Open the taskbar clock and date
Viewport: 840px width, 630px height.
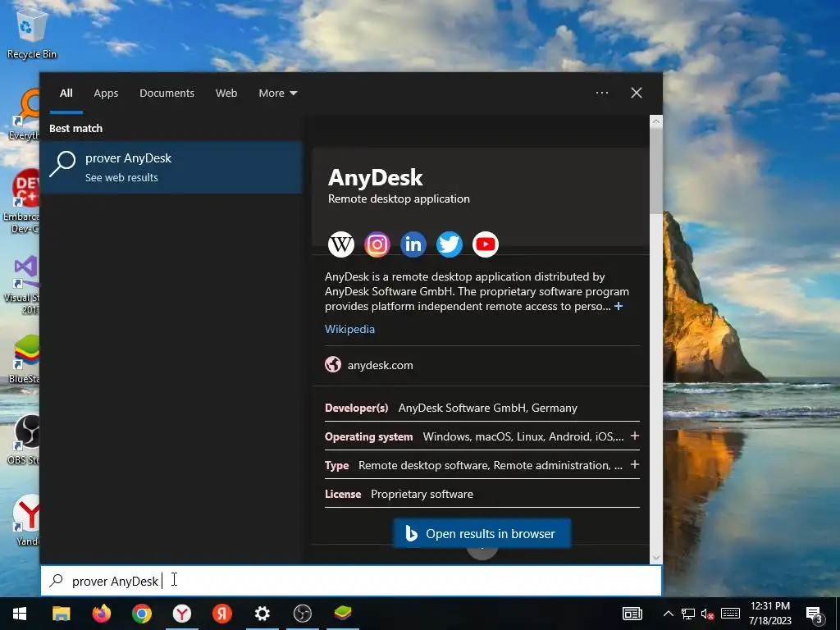(x=770, y=614)
